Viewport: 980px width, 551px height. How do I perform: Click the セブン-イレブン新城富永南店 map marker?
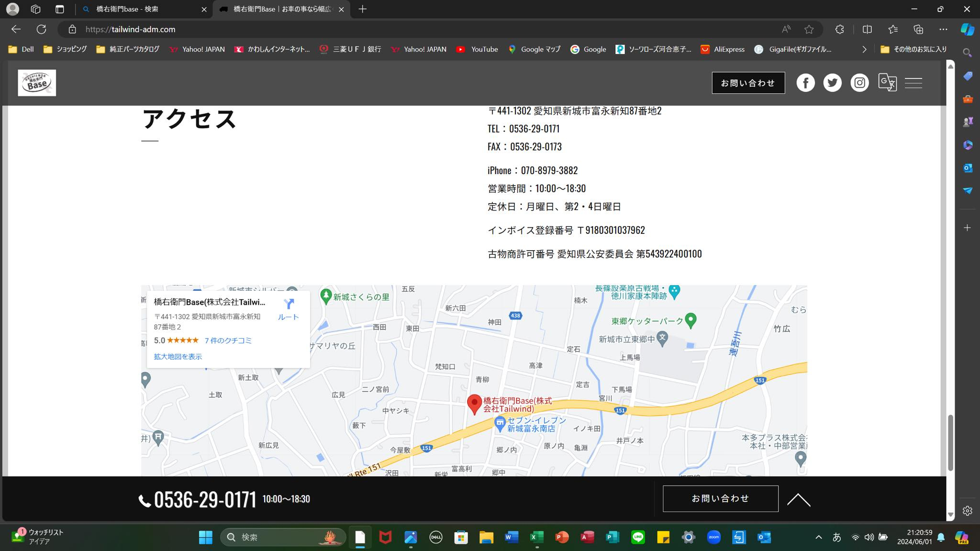[500, 423]
